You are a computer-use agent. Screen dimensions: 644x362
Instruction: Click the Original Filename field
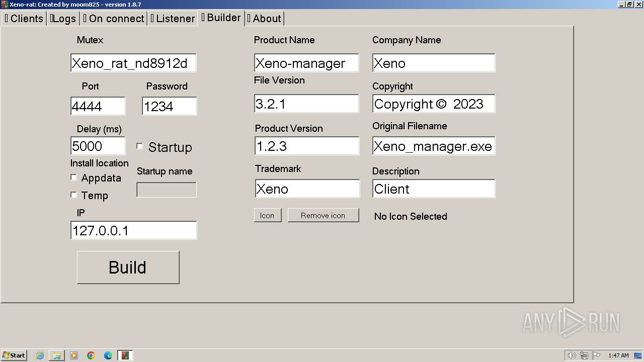434,146
